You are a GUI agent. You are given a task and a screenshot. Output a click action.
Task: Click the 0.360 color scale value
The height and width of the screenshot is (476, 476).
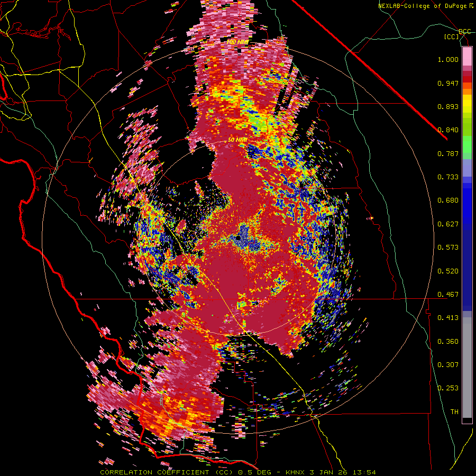click(448, 342)
